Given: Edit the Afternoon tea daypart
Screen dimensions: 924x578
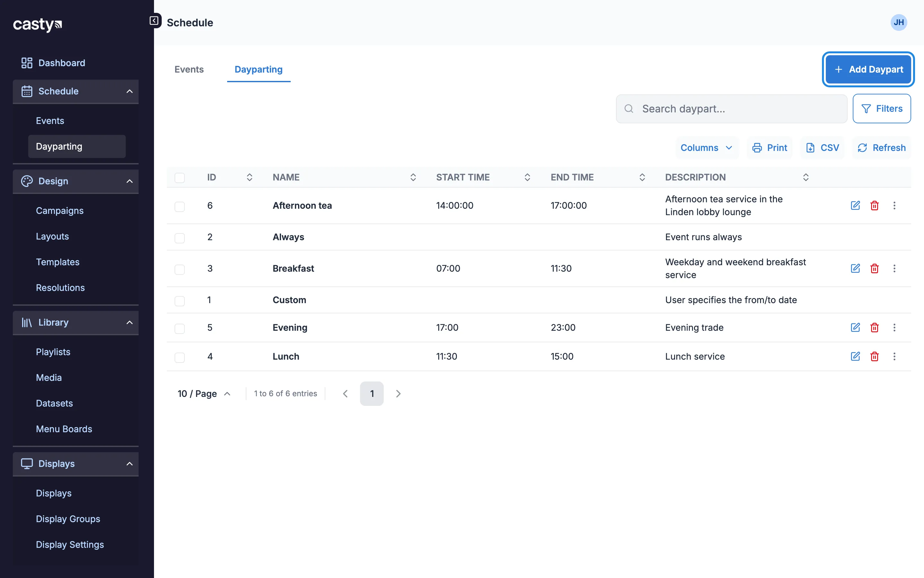Looking at the screenshot, I should (x=855, y=205).
